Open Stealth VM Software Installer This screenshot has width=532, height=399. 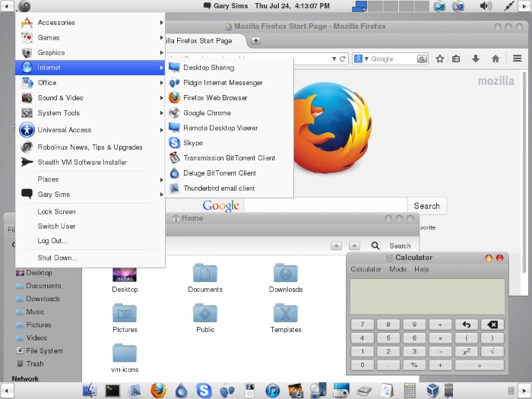[x=90, y=162]
